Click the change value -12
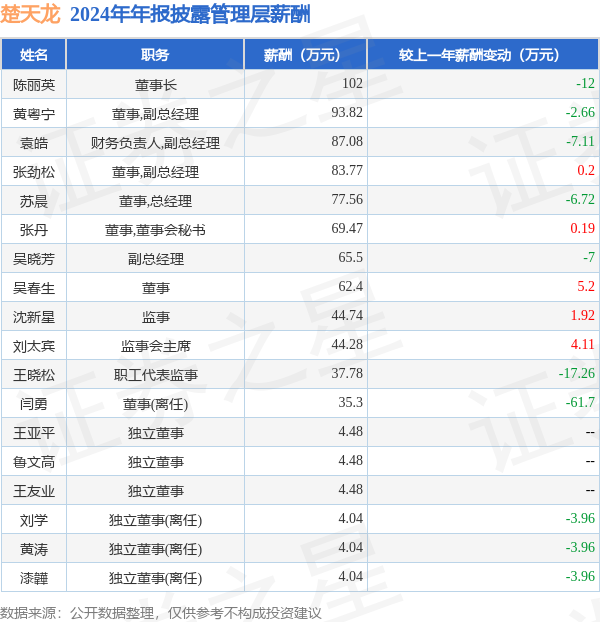This screenshot has height=622, width=600. click(x=585, y=83)
